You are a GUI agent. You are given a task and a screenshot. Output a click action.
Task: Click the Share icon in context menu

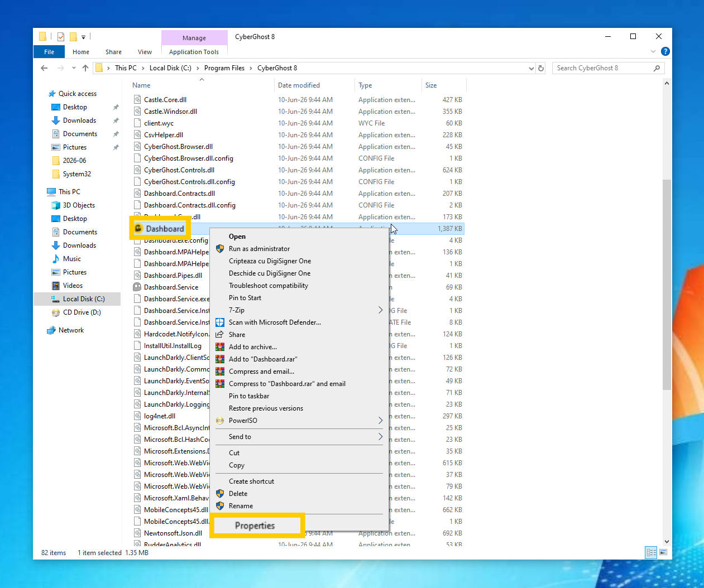pyautogui.click(x=220, y=335)
